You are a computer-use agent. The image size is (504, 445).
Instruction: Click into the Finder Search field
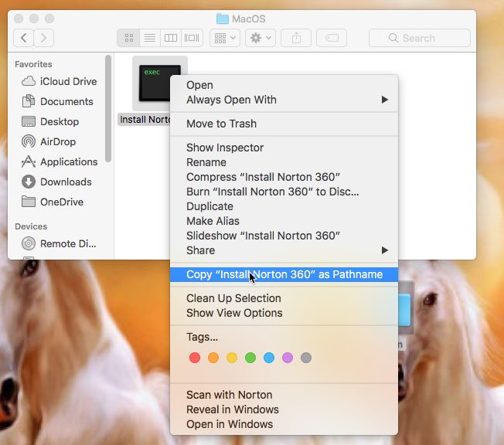420,38
